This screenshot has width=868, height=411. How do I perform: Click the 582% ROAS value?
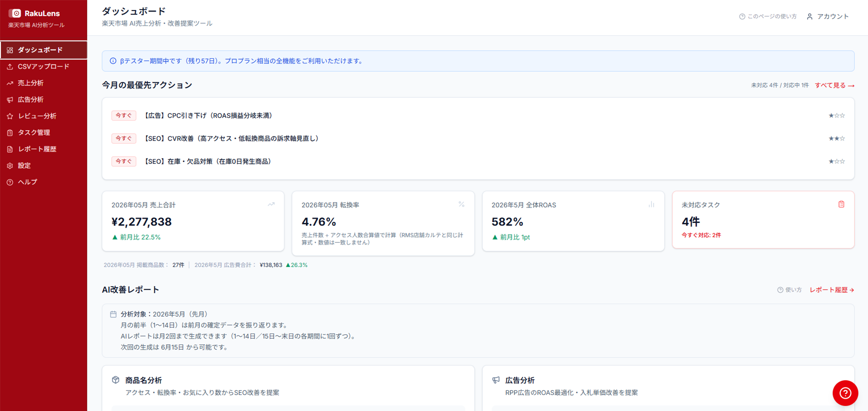point(508,222)
